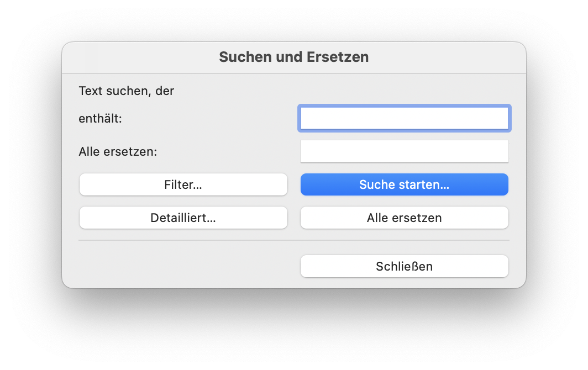The image size is (588, 370).
Task: Click the 'enthält:' label
Action: 100,119
